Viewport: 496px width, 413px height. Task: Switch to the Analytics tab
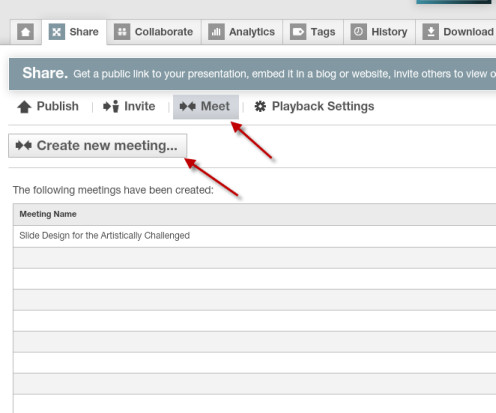tap(242, 32)
